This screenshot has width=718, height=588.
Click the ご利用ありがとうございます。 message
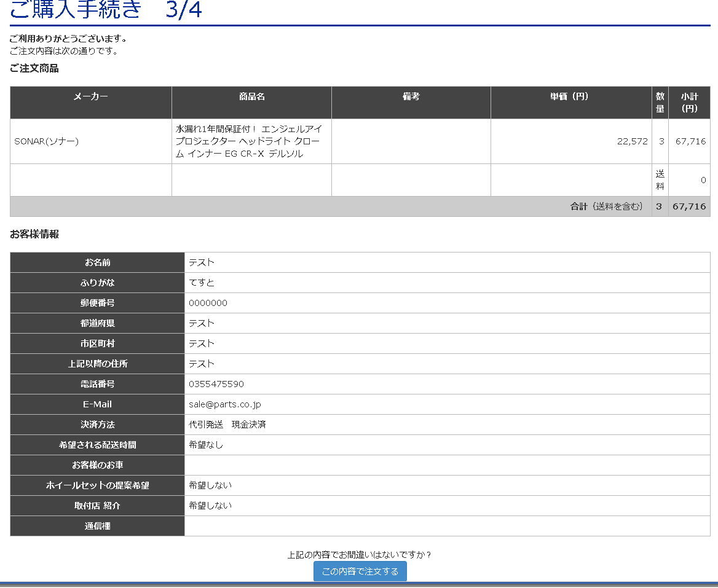[68, 39]
